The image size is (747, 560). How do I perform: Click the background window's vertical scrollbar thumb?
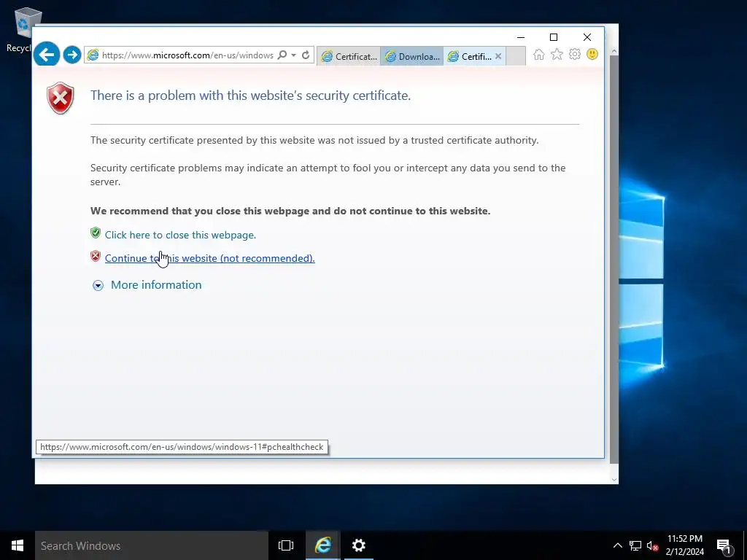[x=614, y=260]
